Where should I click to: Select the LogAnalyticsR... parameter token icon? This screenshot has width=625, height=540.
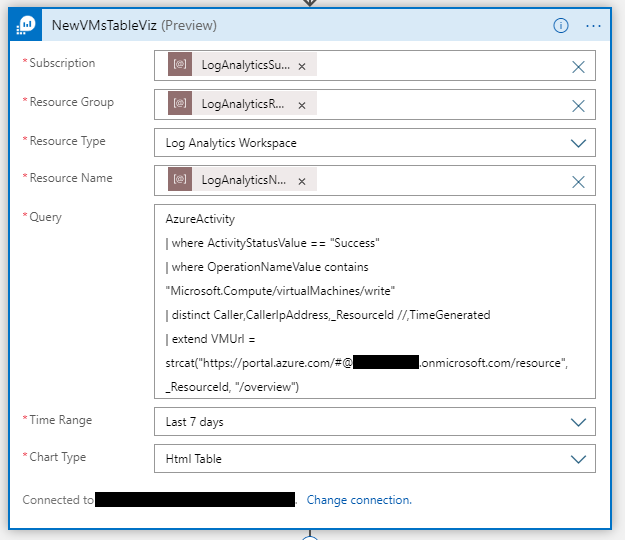180,103
